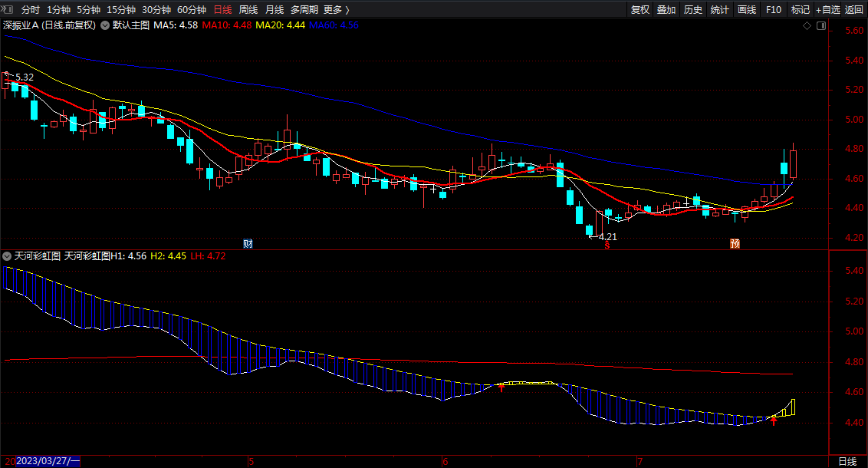The image size is (868, 468).
Task: Select the 15分钟 period
Action: pos(120,9)
